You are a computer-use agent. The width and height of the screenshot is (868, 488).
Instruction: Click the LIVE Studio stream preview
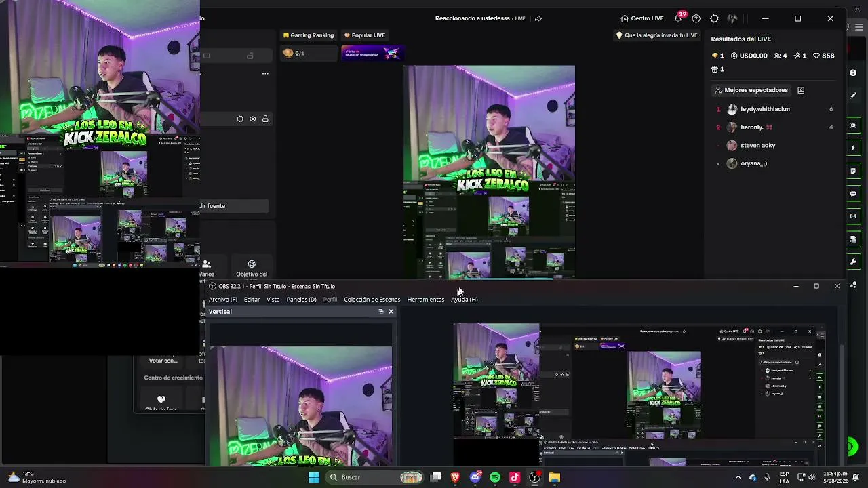click(489, 171)
